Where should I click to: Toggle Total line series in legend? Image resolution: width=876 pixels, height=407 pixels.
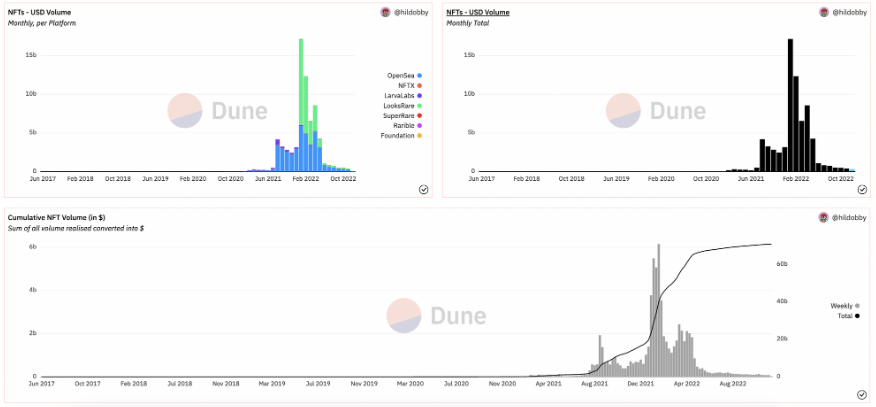pyautogui.click(x=849, y=316)
